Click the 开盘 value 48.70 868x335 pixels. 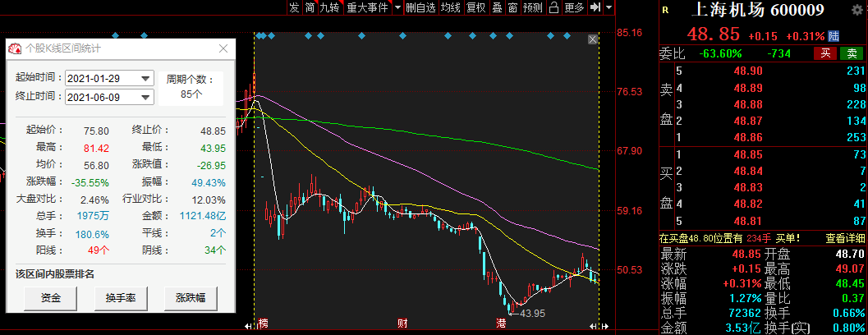850,255
